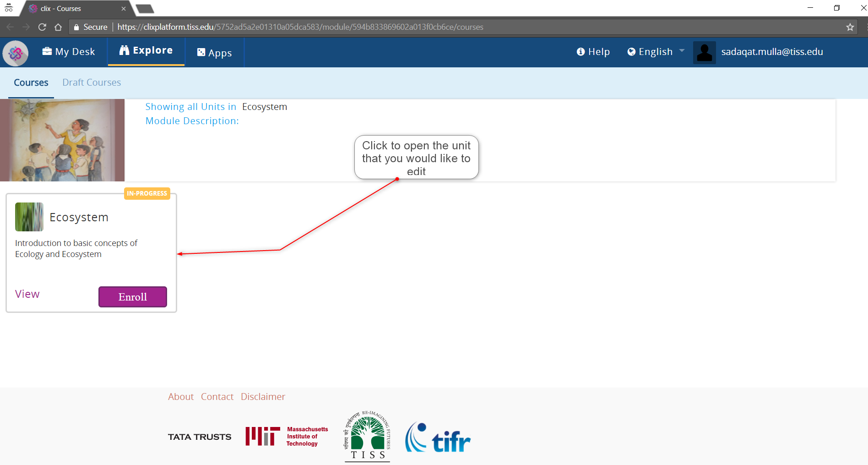Click the browser address bar URL
This screenshot has height=465, width=868.
point(300,27)
